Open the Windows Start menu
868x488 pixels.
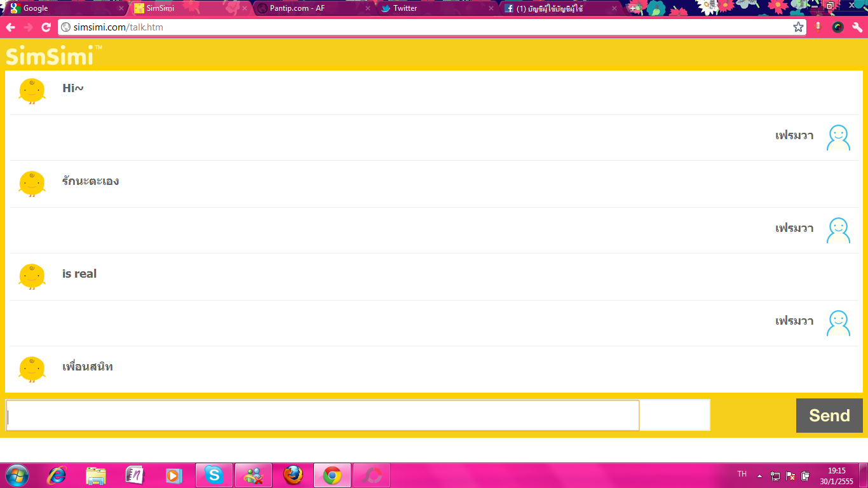coord(17,475)
